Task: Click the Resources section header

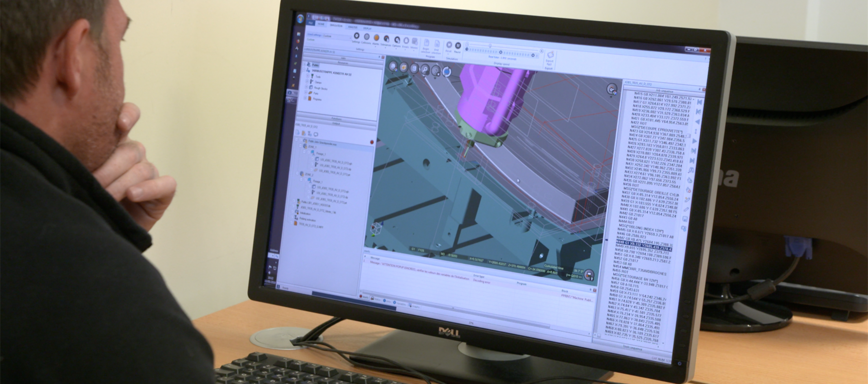Action: (343, 63)
